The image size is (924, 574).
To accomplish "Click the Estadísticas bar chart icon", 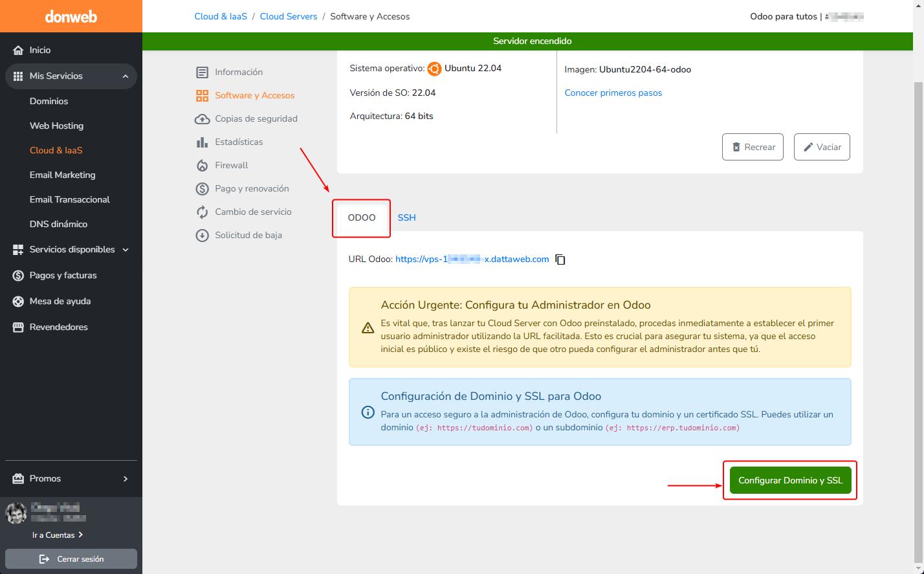I will click(203, 142).
